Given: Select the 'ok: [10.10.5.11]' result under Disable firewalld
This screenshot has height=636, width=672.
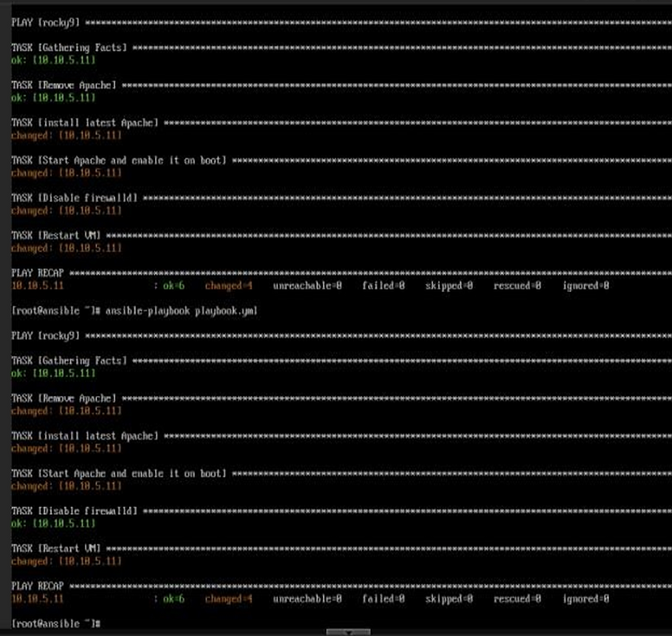Looking at the screenshot, I should pos(53,523).
